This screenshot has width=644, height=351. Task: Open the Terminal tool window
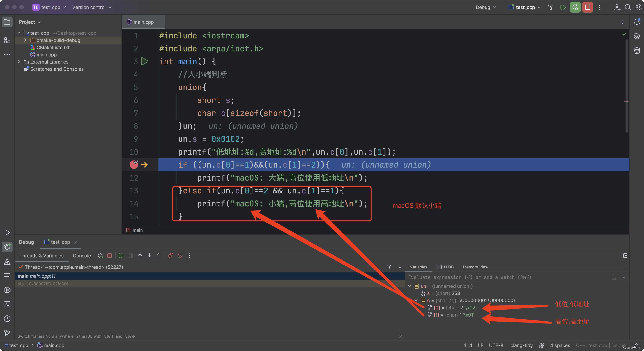[7, 304]
